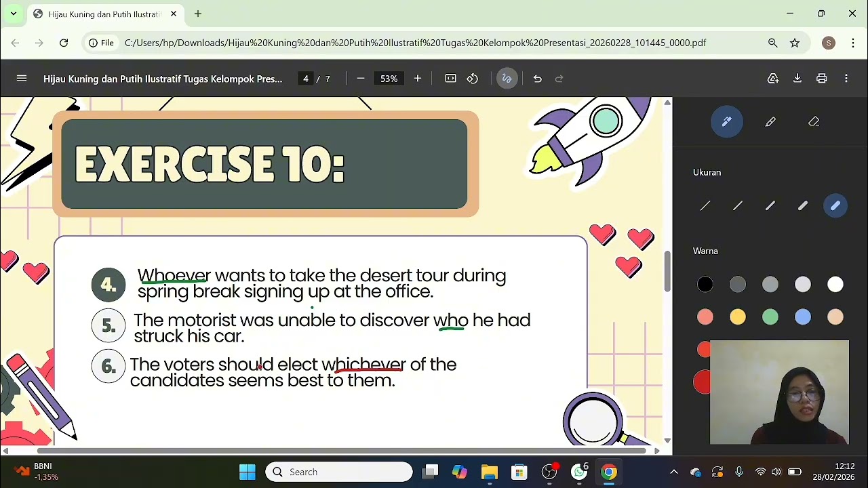Zoom in on the PDF page

pyautogui.click(x=418, y=79)
